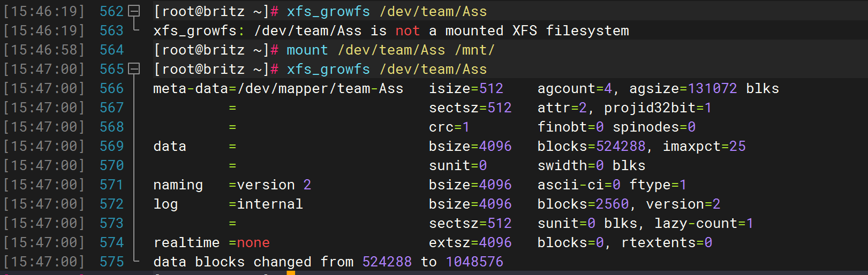
Task: Select line number 563
Action: tap(111, 30)
